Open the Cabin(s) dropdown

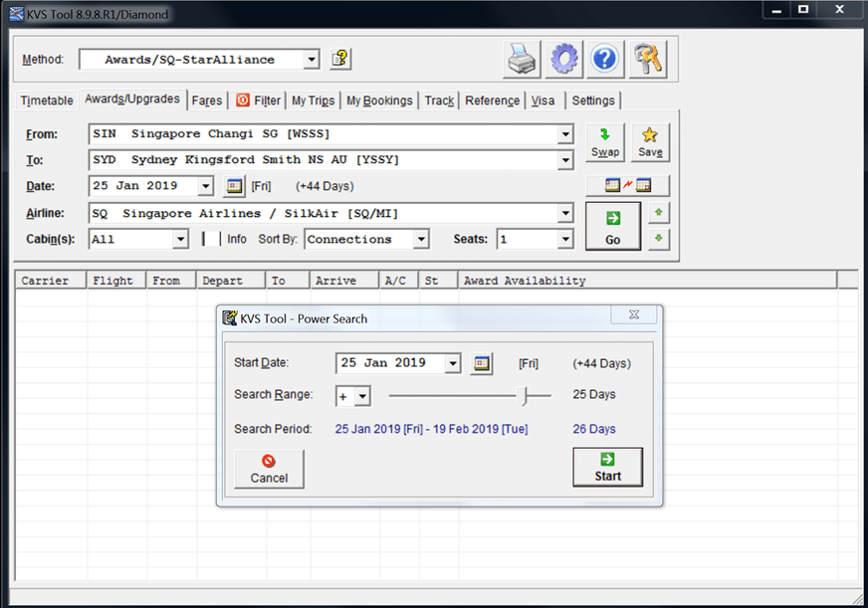pyautogui.click(x=180, y=239)
